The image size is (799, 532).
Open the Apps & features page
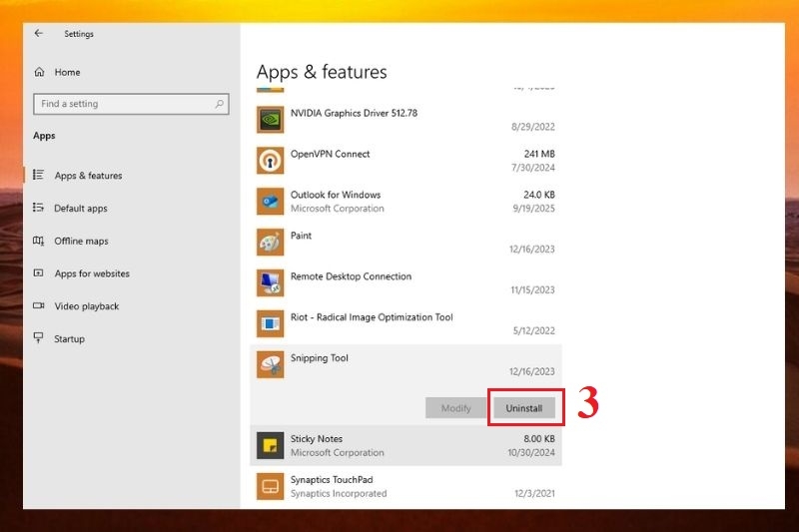88,176
